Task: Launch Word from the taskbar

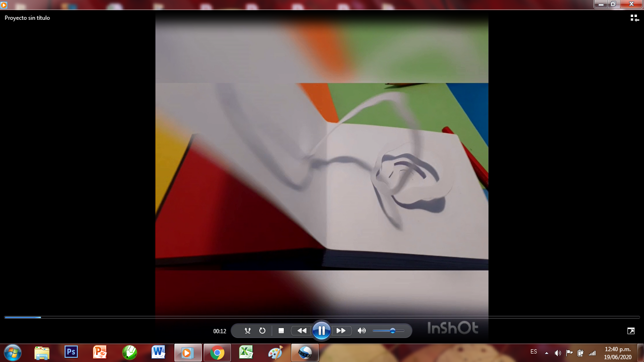Action: pos(159,353)
